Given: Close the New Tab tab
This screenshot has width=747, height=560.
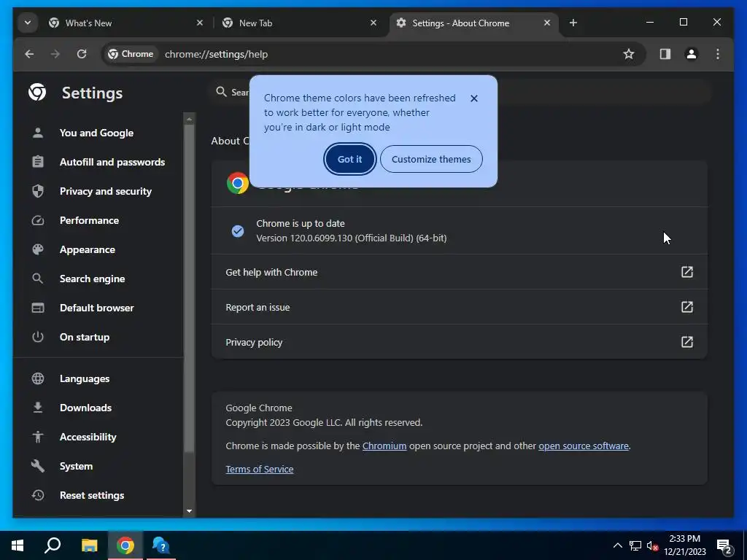Looking at the screenshot, I should tap(373, 23).
